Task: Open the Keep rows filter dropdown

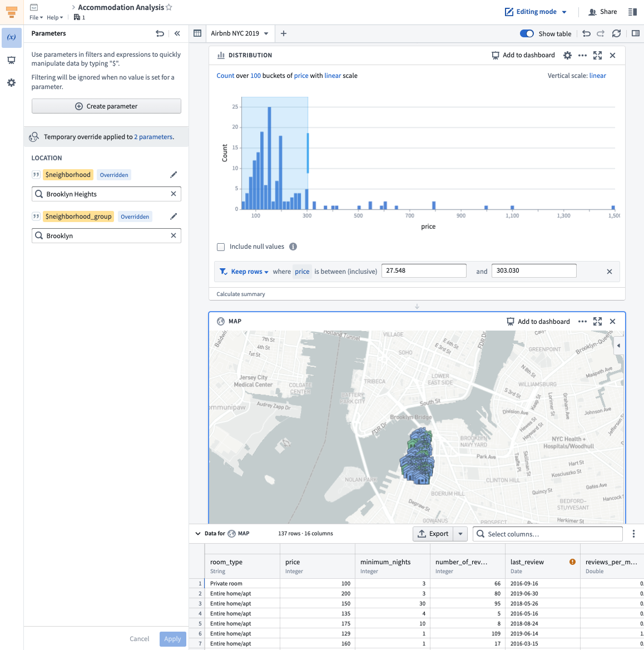Action: (250, 272)
